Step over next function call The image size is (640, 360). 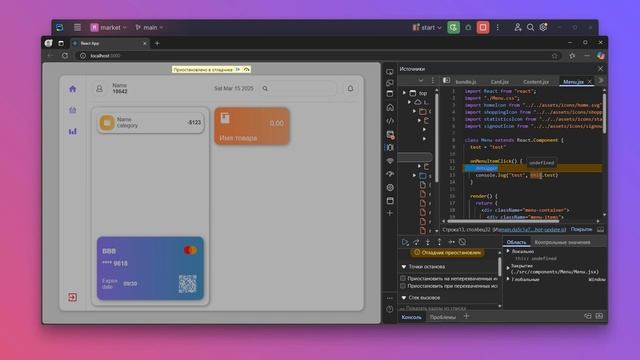(416, 242)
